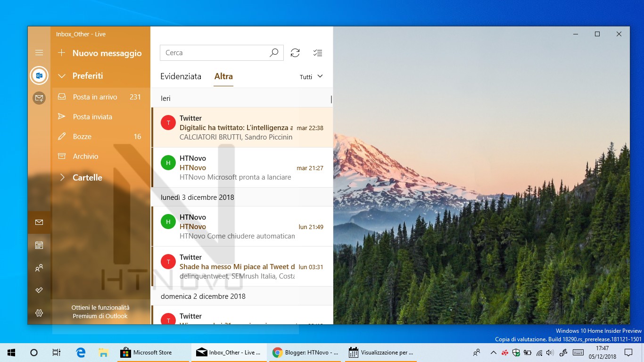Compose with Nuovo messaggio button
Viewport: 644px width, 362px height.
pyautogui.click(x=100, y=53)
